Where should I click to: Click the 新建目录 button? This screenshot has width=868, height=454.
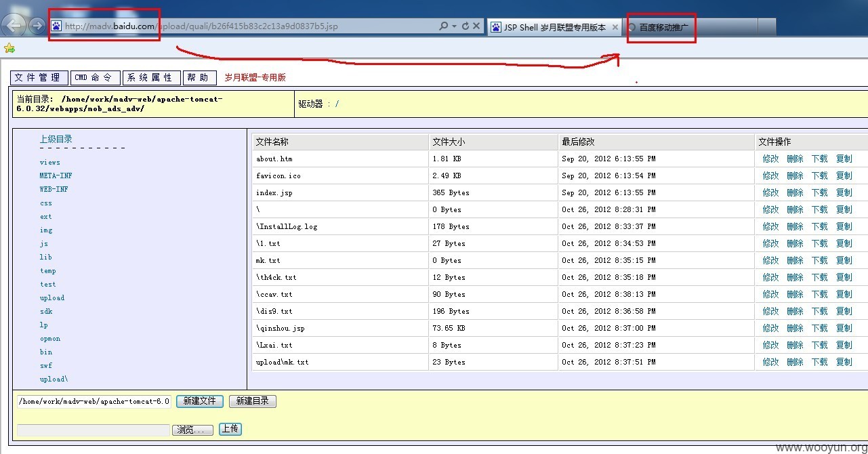[x=253, y=401]
